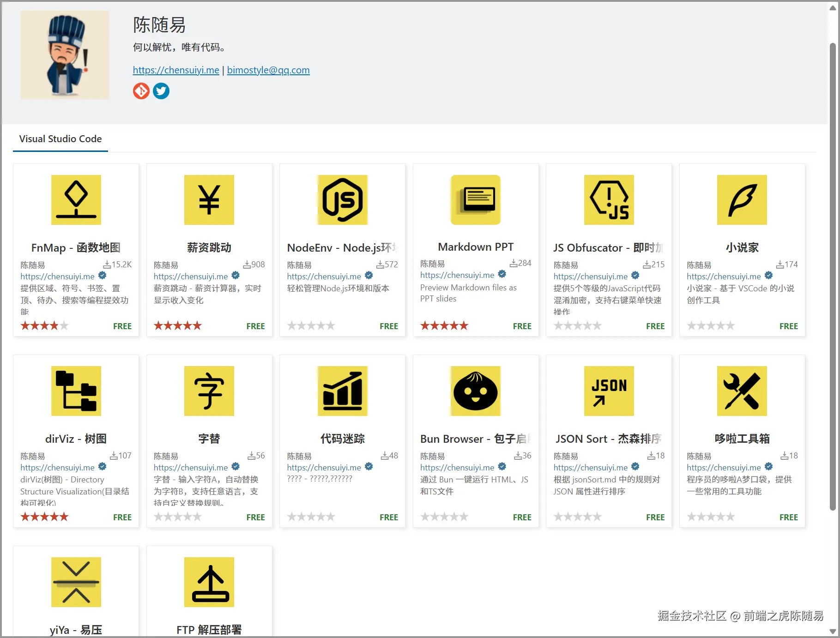The image size is (840, 638).
Task: Click the Twitter bird icon
Action: tap(161, 91)
